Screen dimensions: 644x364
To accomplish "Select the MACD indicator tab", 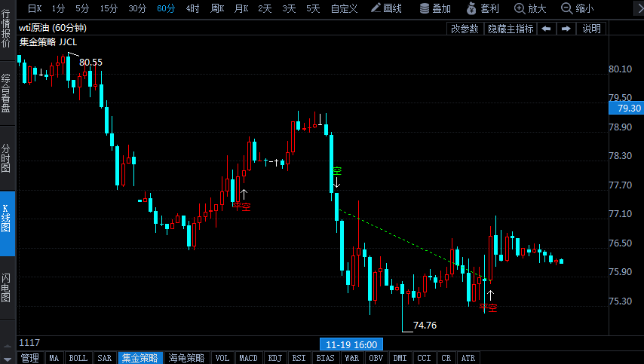I will (249, 358).
